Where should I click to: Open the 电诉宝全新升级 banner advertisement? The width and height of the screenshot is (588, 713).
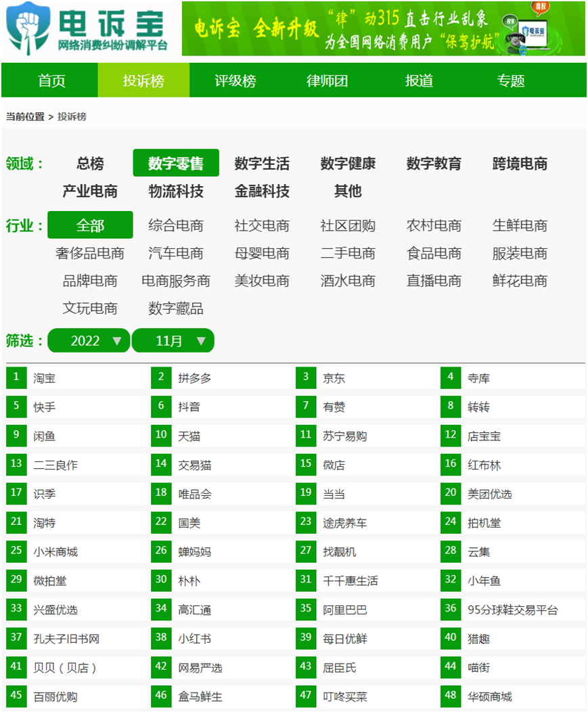pos(384,28)
